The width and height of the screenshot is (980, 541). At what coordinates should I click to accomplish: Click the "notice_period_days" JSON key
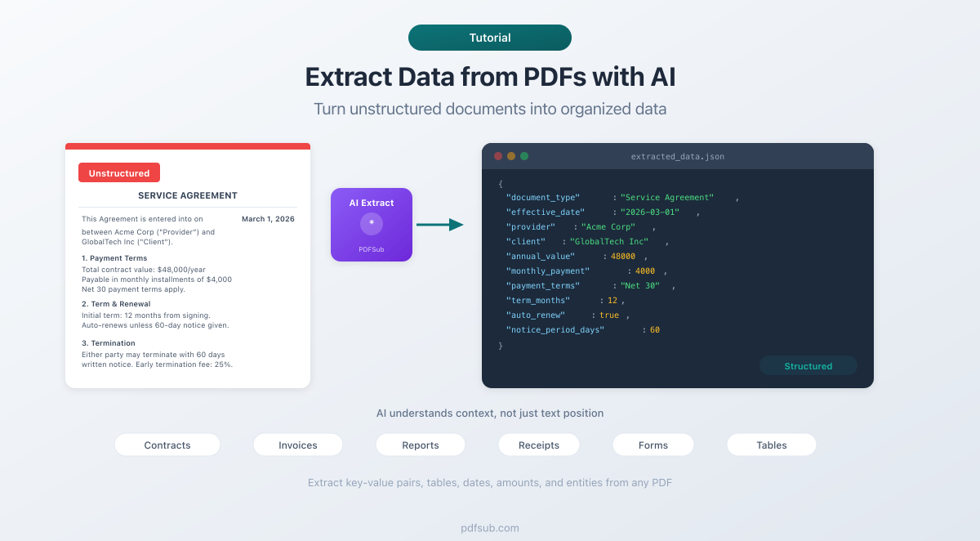click(x=555, y=329)
